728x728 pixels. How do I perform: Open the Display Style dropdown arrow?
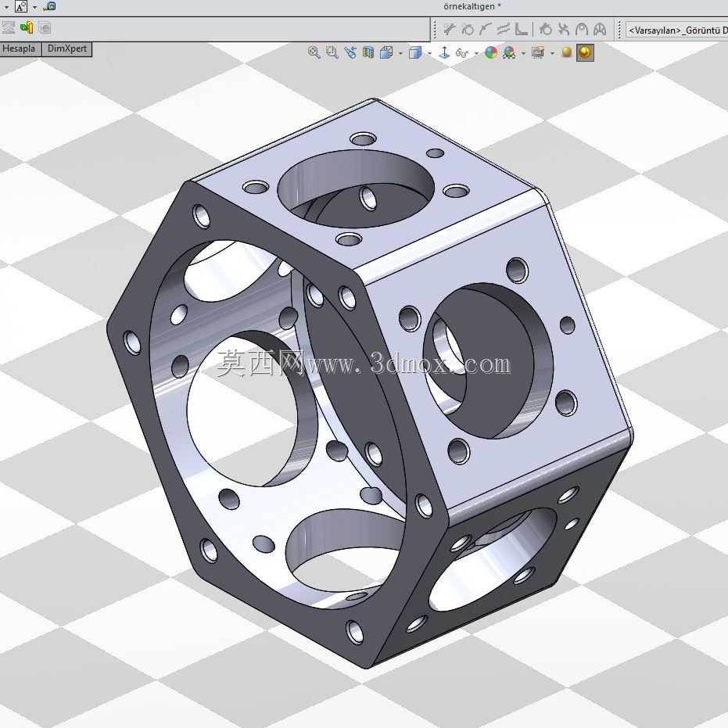click(x=429, y=53)
